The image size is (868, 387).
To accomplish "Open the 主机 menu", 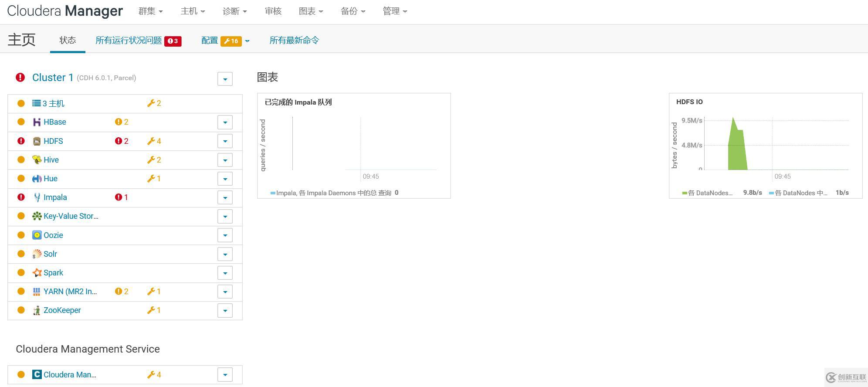I will point(193,11).
